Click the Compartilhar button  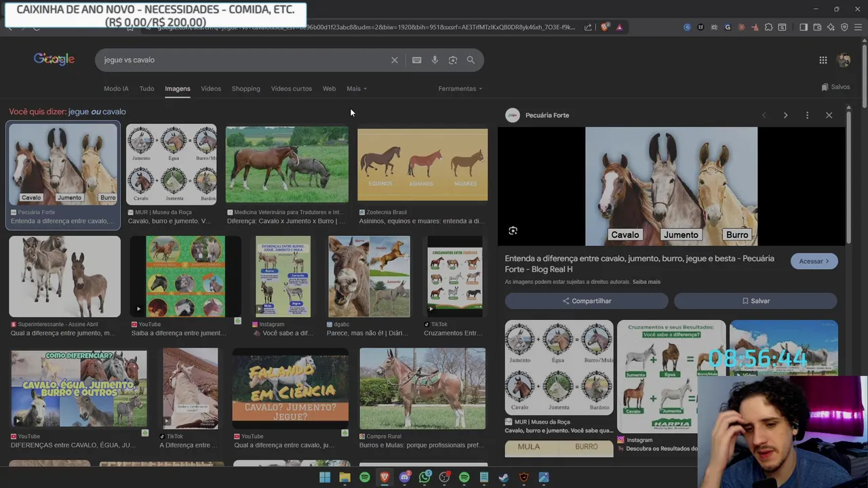587,301
